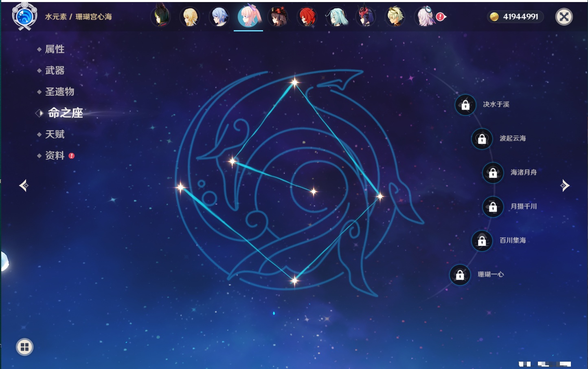This screenshot has width=588, height=369.
Task: Select the 百川集海 constellation label
Action: [513, 240]
